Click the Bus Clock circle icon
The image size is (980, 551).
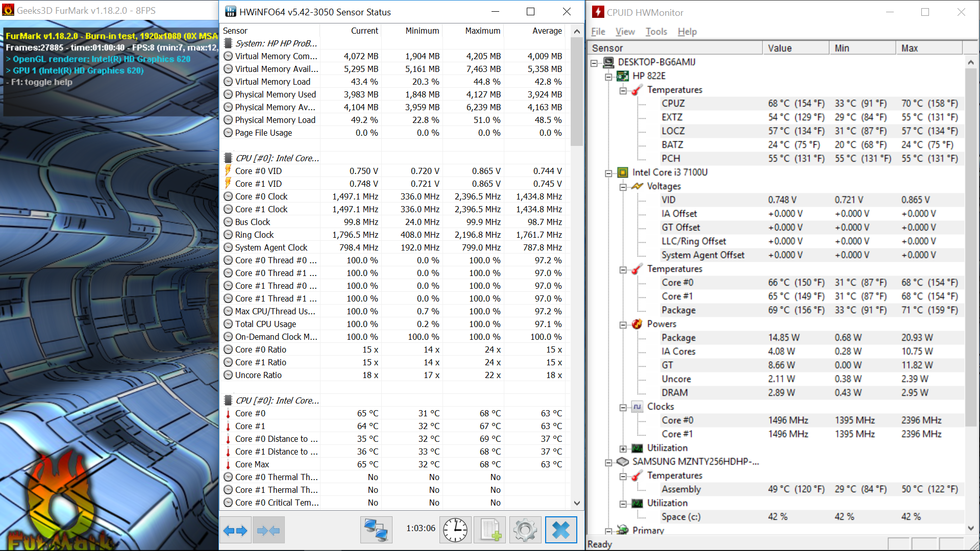[228, 222]
